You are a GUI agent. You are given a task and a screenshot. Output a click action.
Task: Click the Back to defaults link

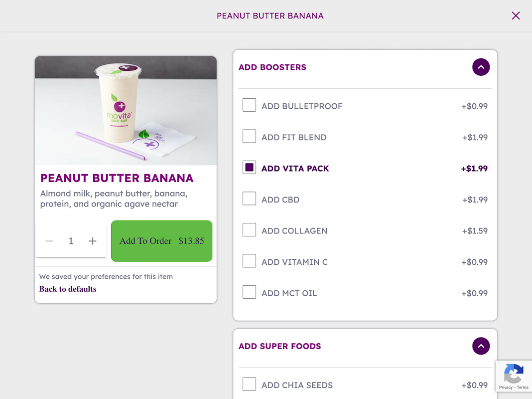point(68,289)
